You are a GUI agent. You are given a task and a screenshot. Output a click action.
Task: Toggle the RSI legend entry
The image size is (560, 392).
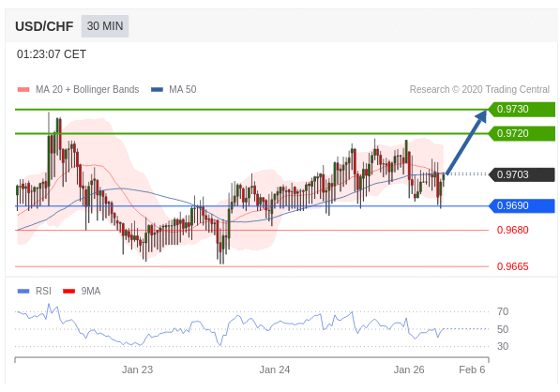pos(35,291)
